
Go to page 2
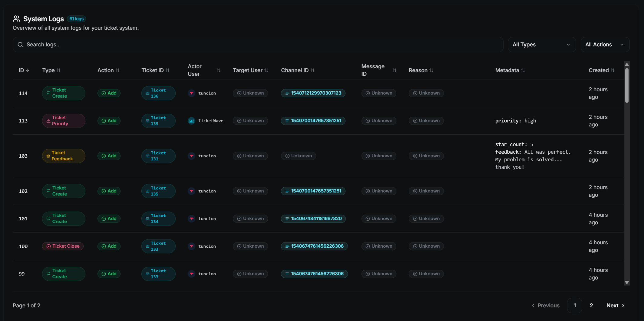click(591, 306)
